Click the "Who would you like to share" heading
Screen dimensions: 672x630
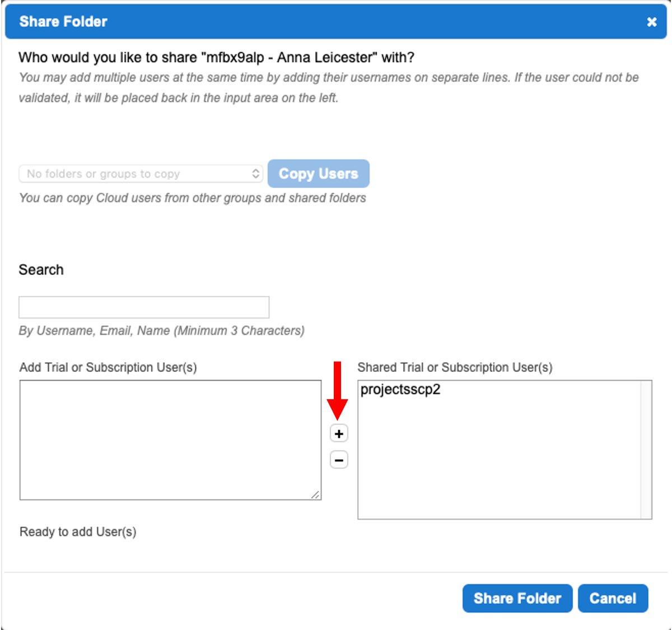pos(216,58)
